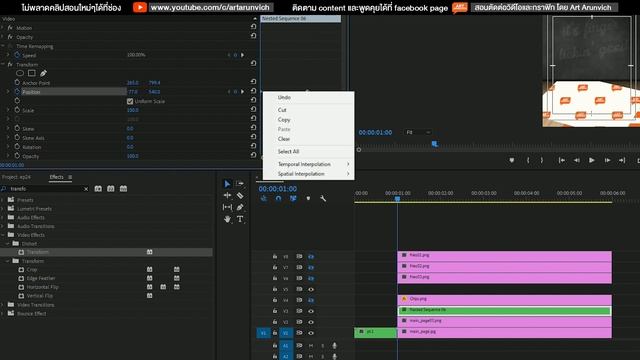Image resolution: width=640 pixels, height=360 pixels.
Task: Select the Selection arrow tool
Action: (227, 184)
